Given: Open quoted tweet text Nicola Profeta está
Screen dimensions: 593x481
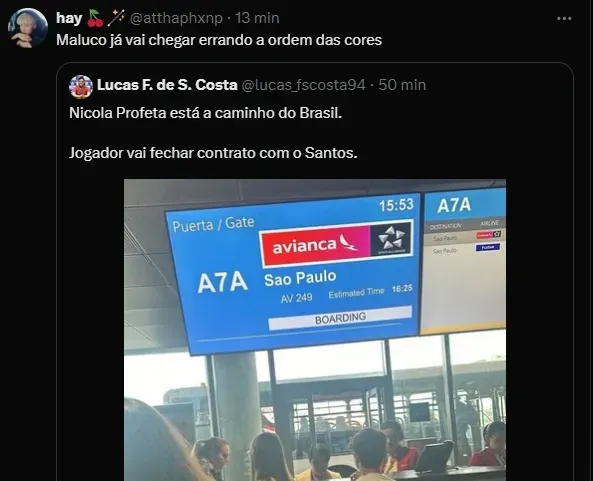Looking at the screenshot, I should (205, 113).
